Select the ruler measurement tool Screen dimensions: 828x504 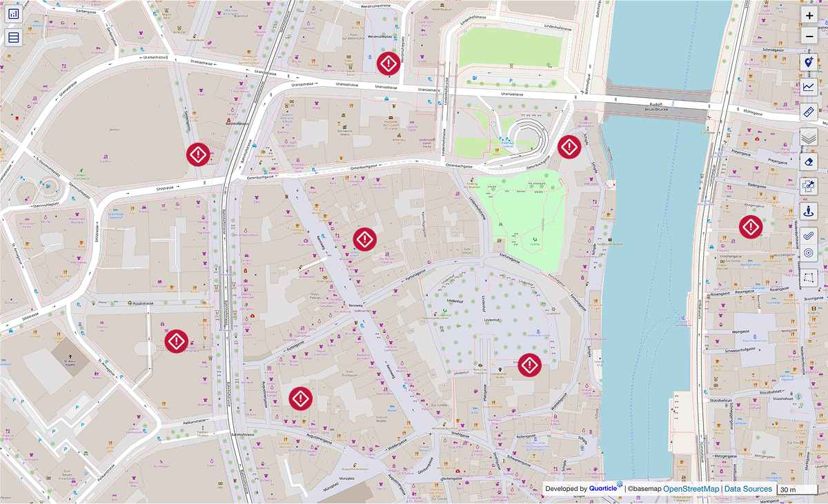point(810,112)
